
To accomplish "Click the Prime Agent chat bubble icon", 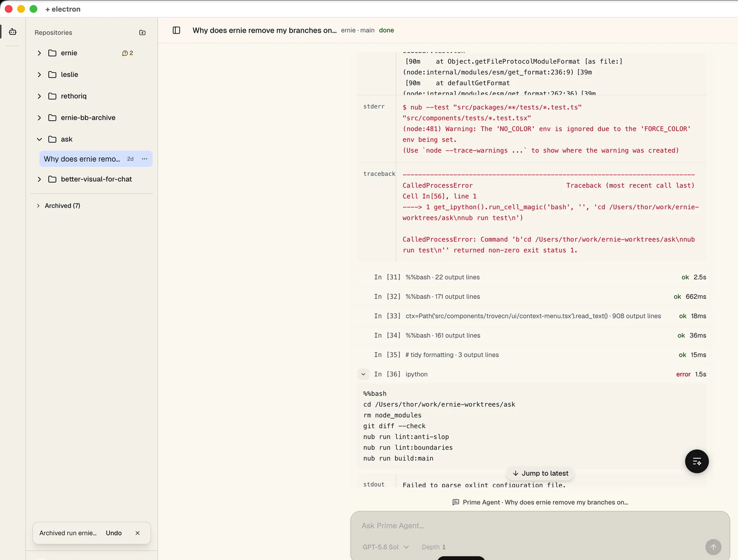I will coord(456,502).
